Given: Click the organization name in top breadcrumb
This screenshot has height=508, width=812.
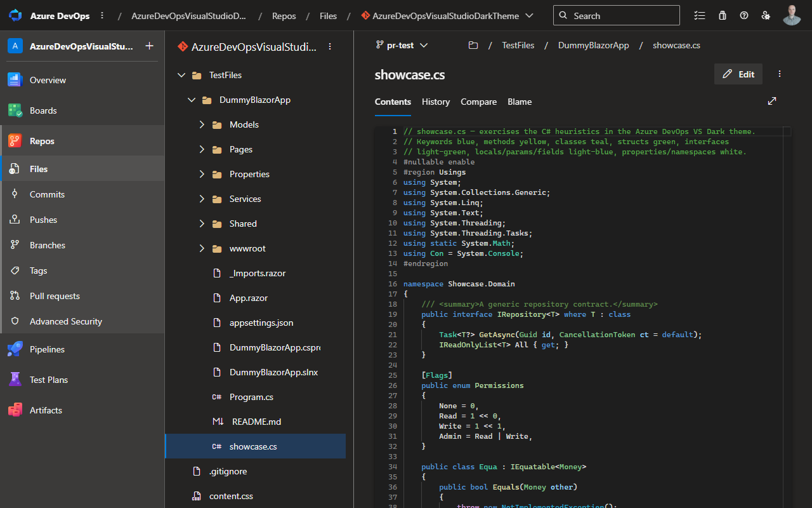Looking at the screenshot, I should tap(189, 16).
